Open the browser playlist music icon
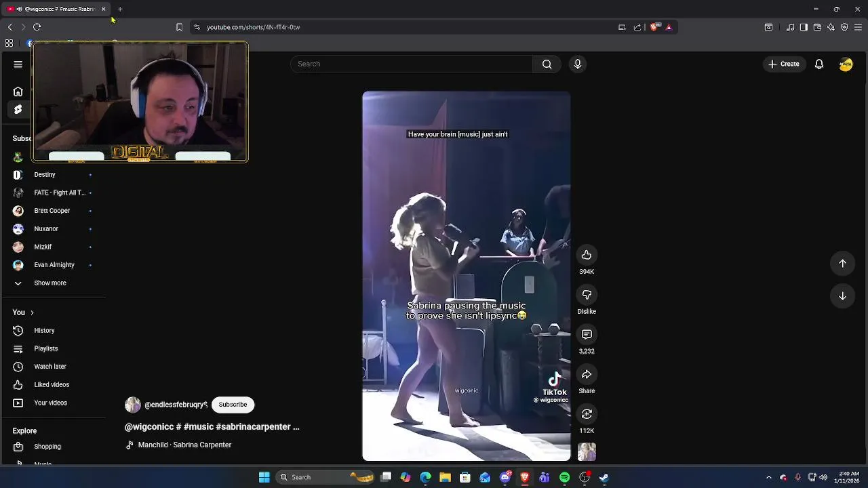Image resolution: width=868 pixels, height=488 pixels. click(790, 27)
